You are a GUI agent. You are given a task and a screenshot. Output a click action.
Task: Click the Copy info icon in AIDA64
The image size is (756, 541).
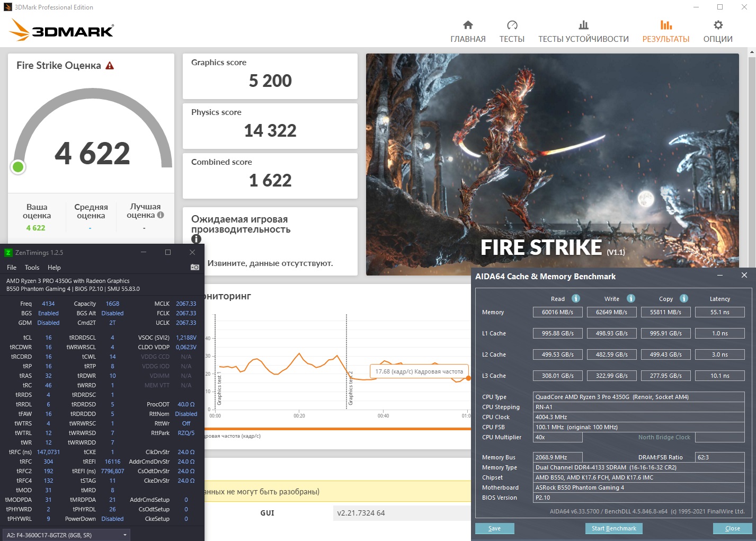pyautogui.click(x=684, y=298)
